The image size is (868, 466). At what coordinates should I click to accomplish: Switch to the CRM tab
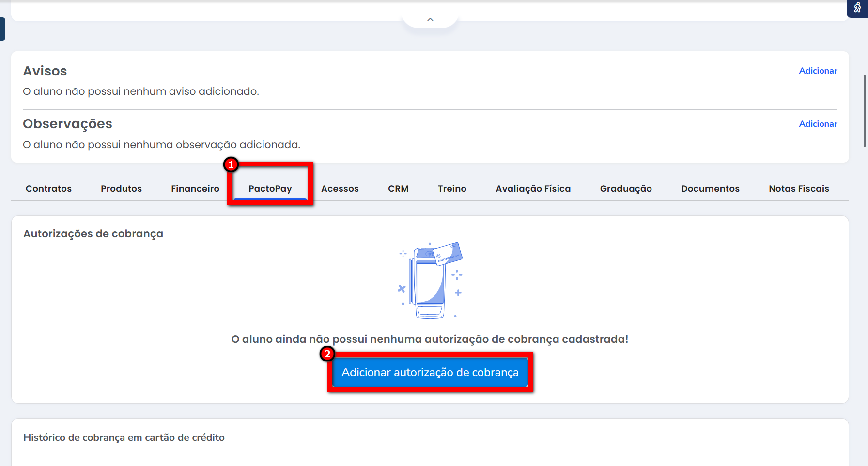point(398,189)
